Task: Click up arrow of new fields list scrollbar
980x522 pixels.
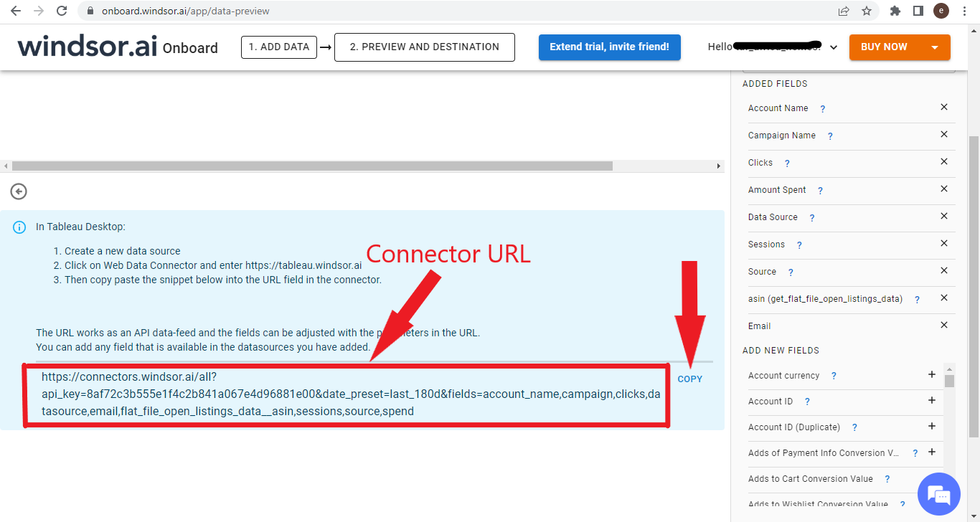Action: pyautogui.click(x=949, y=369)
